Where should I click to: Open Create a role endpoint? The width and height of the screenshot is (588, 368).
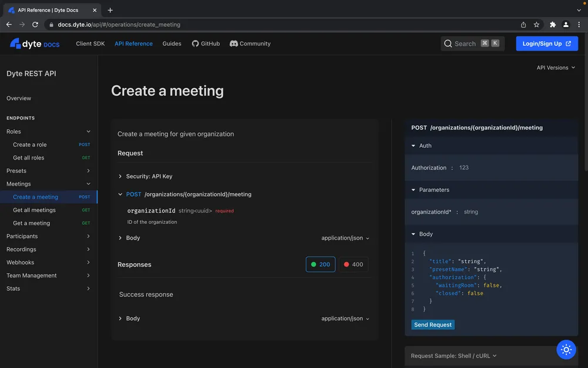48,145
